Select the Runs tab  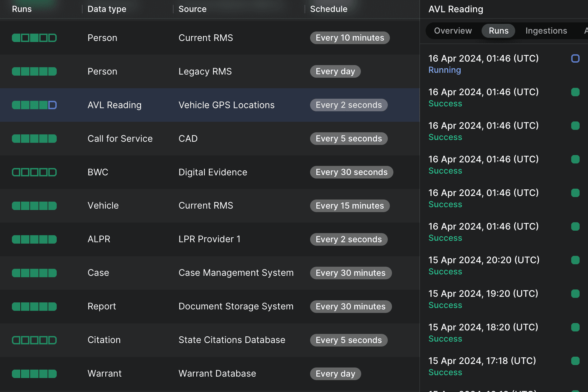(x=498, y=31)
